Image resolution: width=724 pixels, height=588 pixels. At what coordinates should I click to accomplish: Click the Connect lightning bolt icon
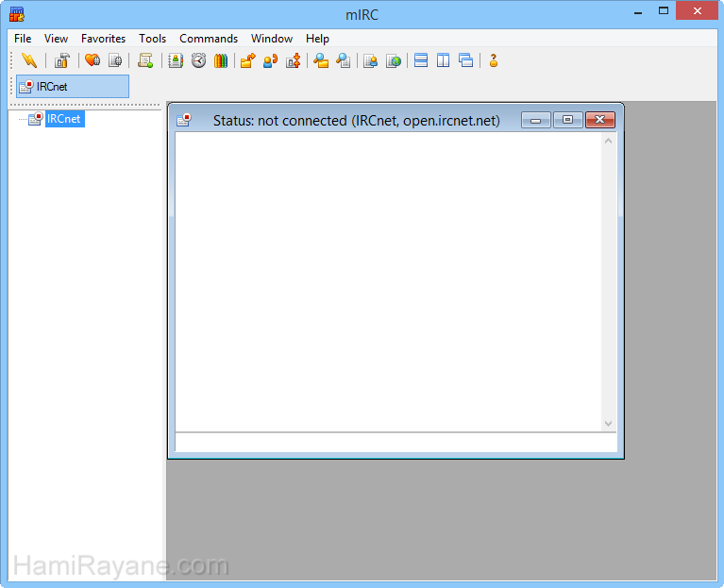coord(29,60)
